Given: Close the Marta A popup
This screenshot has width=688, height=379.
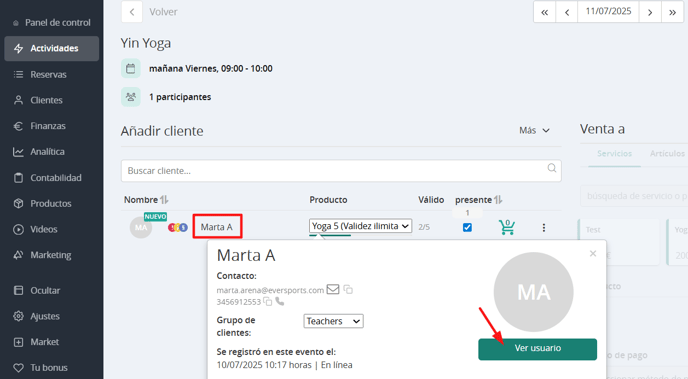Looking at the screenshot, I should coord(593,254).
